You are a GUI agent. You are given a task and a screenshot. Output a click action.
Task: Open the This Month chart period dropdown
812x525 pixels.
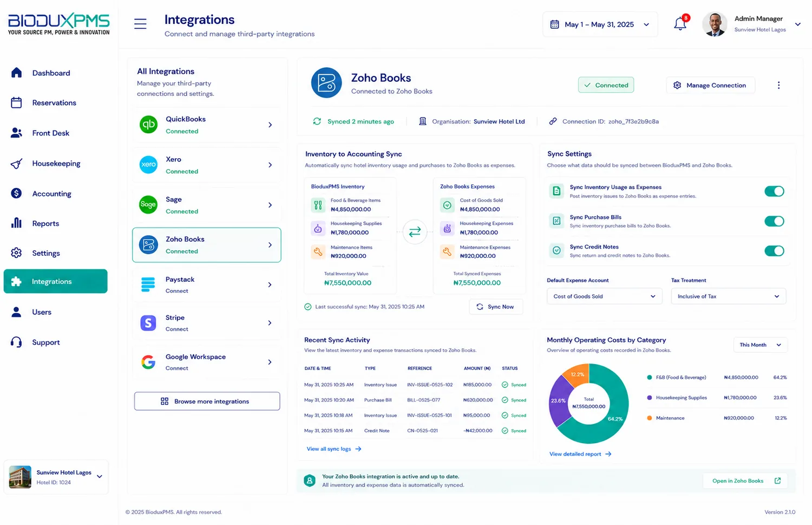[x=761, y=345]
